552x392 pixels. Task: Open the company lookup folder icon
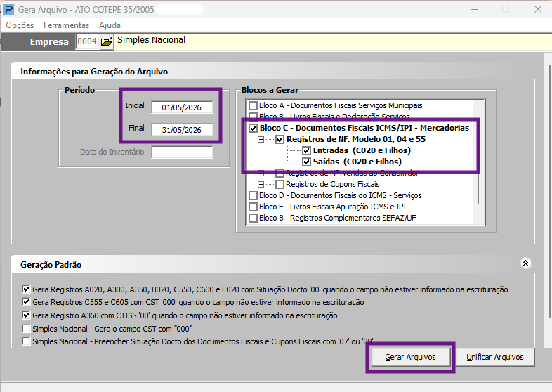point(107,41)
